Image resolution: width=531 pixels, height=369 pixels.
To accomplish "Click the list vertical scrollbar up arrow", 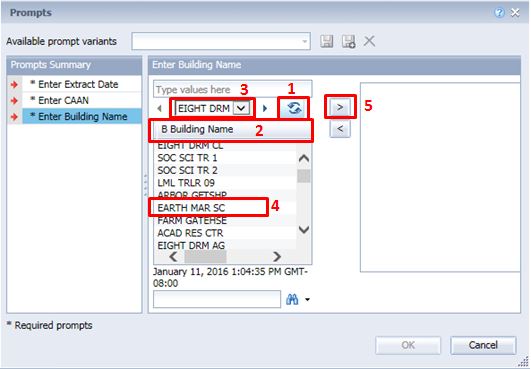I will click(x=304, y=158).
